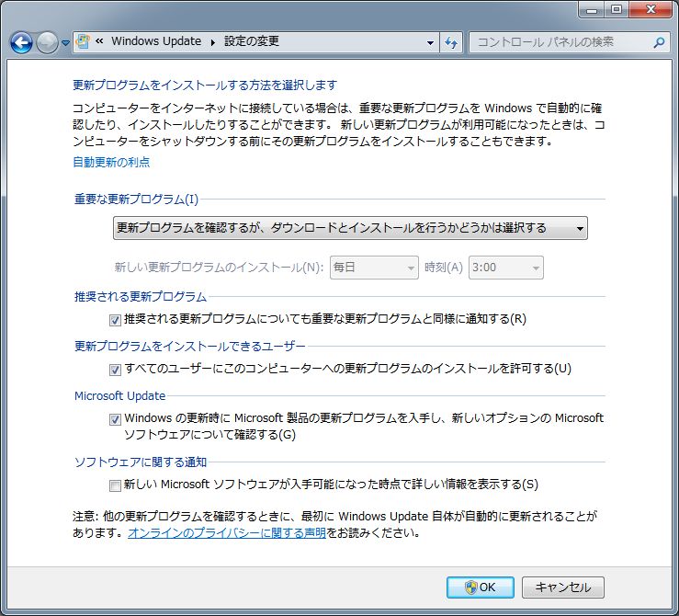Click the 設定の変更 breadcrumb item
Image resolution: width=679 pixels, height=616 pixels.
[252, 41]
